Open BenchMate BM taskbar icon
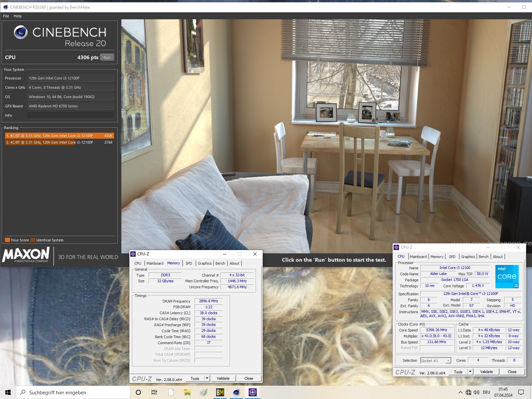This screenshot has height=399, width=532. (x=220, y=392)
